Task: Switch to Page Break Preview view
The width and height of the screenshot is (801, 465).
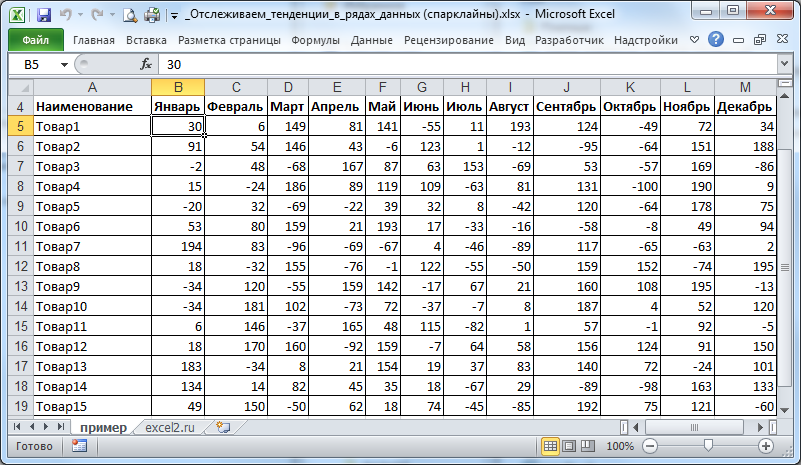Action: 590,446
